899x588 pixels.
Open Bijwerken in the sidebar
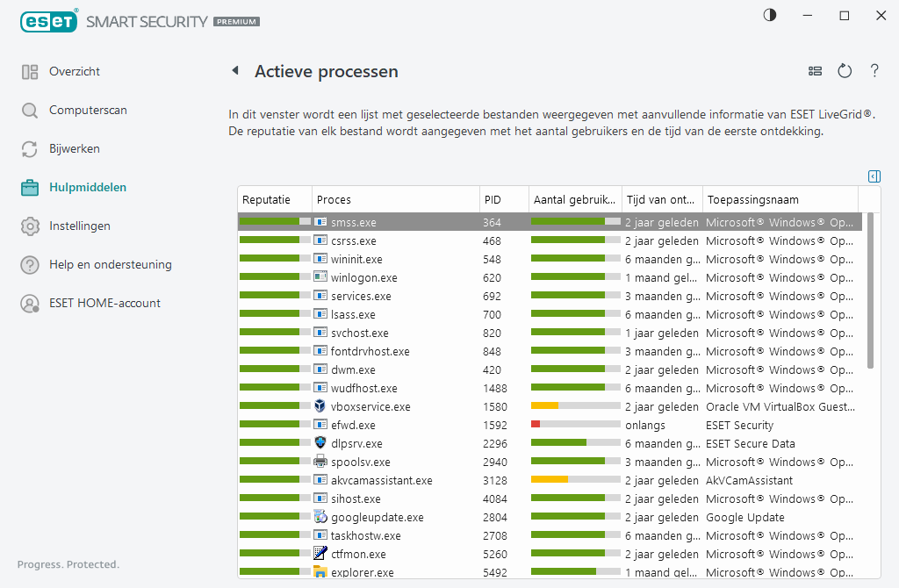click(75, 148)
